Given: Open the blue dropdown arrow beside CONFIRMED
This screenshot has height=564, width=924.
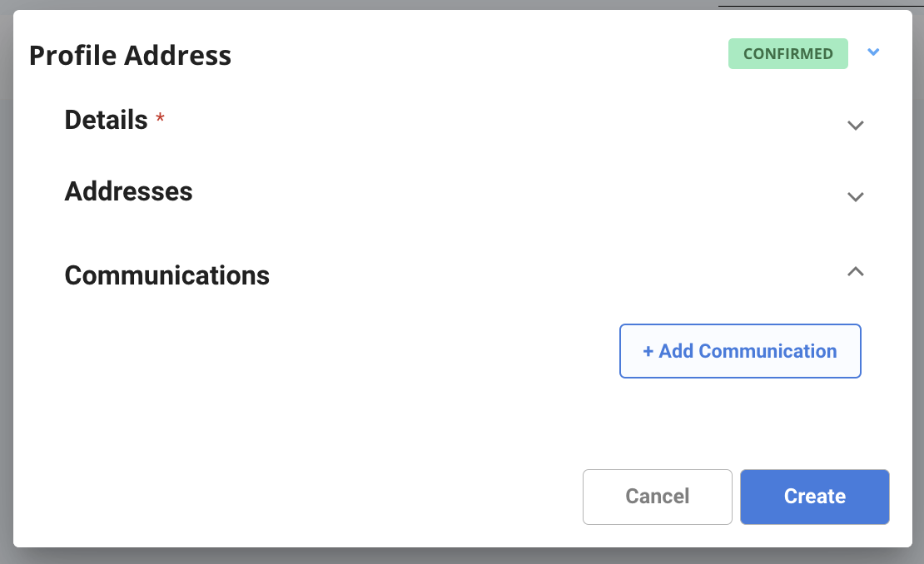Looking at the screenshot, I should (873, 52).
